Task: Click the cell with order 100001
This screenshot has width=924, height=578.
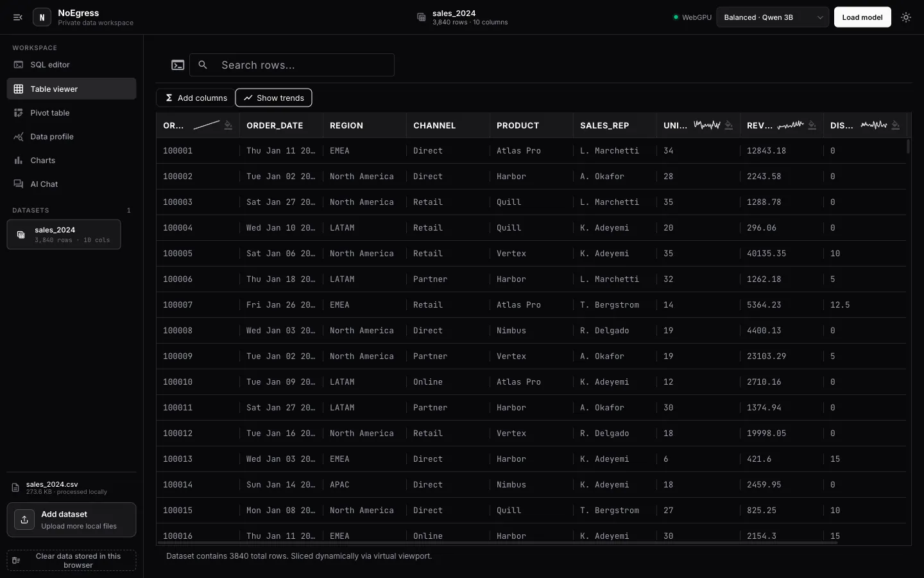Action: (198, 151)
